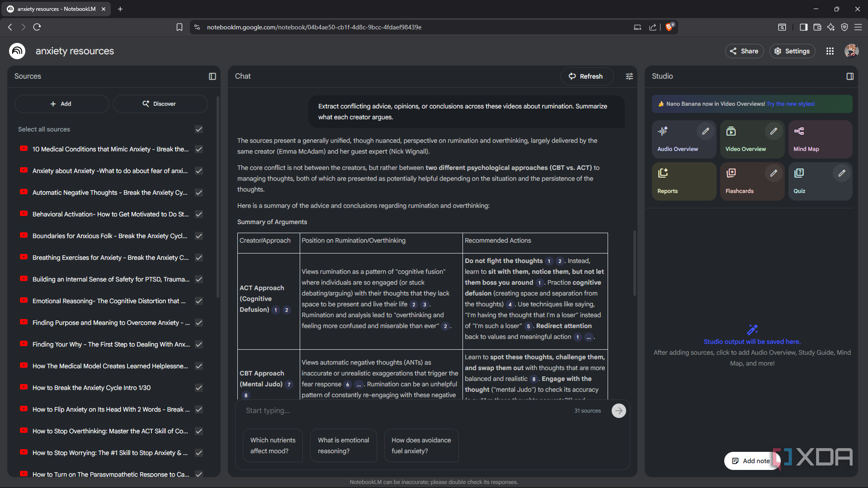
Task: Edit Video Overview customization pencil
Action: click(774, 131)
